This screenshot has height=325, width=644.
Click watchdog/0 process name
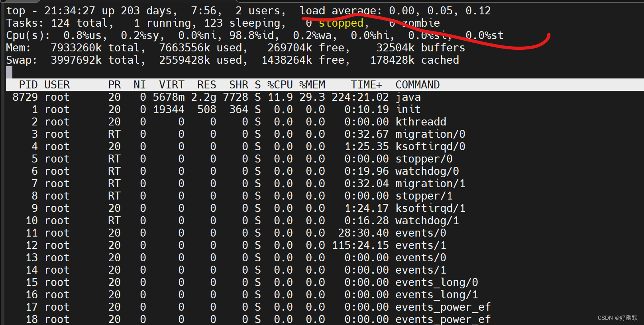pos(427,171)
